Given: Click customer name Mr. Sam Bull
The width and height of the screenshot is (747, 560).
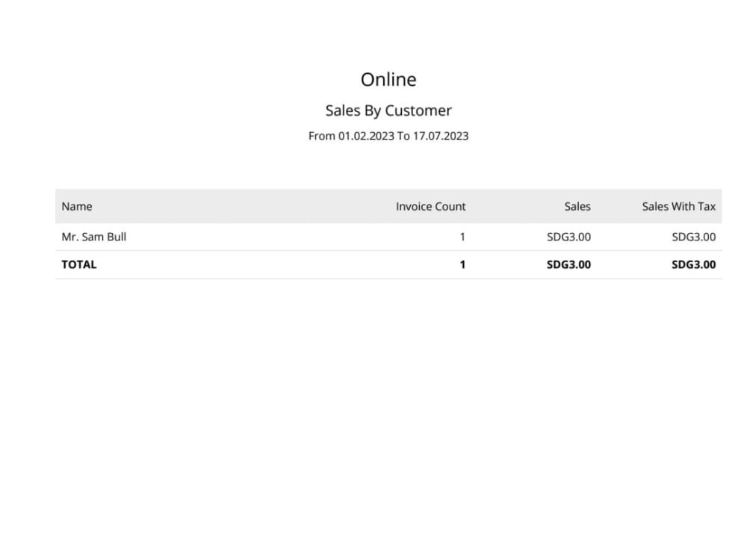Looking at the screenshot, I should coord(94,237).
